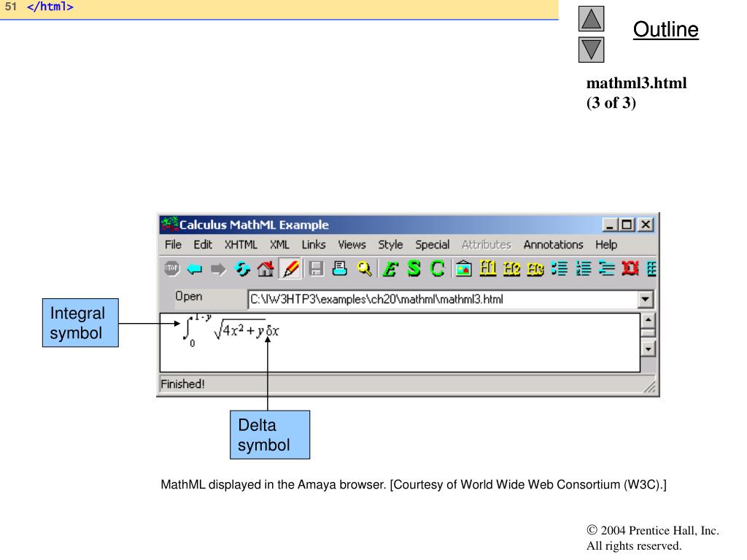Open the Home page icon
The width and height of the screenshot is (747, 560).
click(266, 269)
